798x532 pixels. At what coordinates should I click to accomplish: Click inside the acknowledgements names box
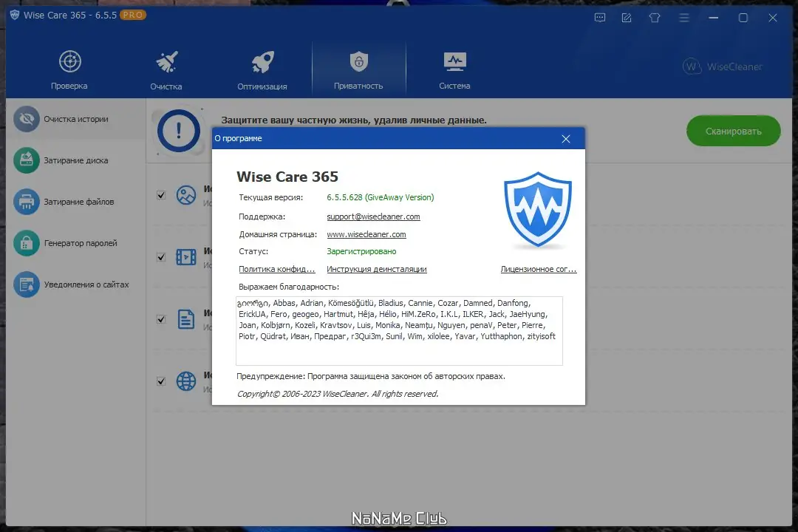coord(399,331)
